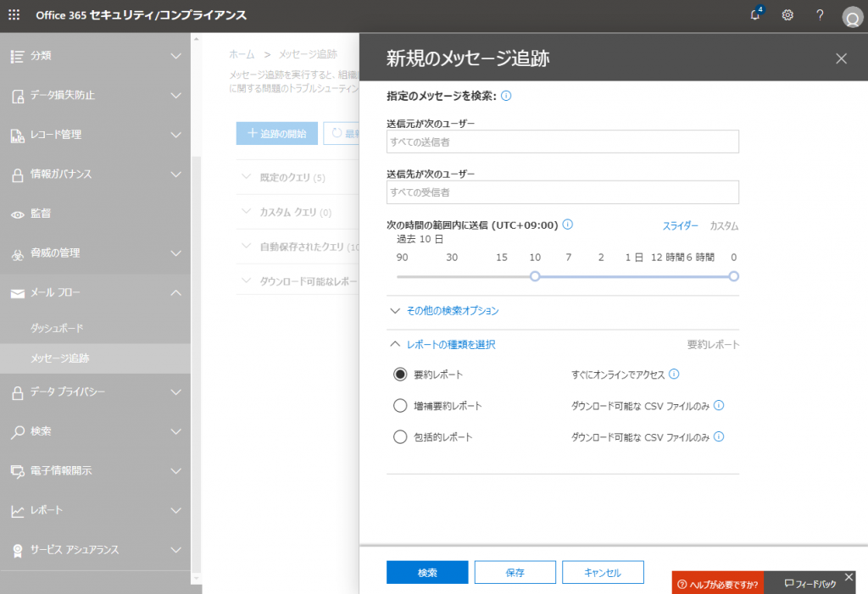Expand the レコード管理 section chevron
Viewport: 868px width, 594px height.
point(176,135)
